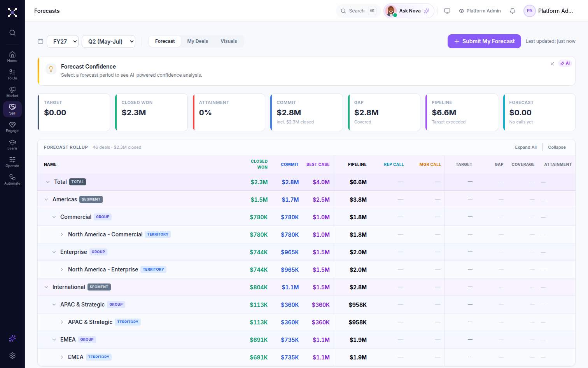
Task: Collapse the Americas segment row
Action: pyautogui.click(x=46, y=199)
